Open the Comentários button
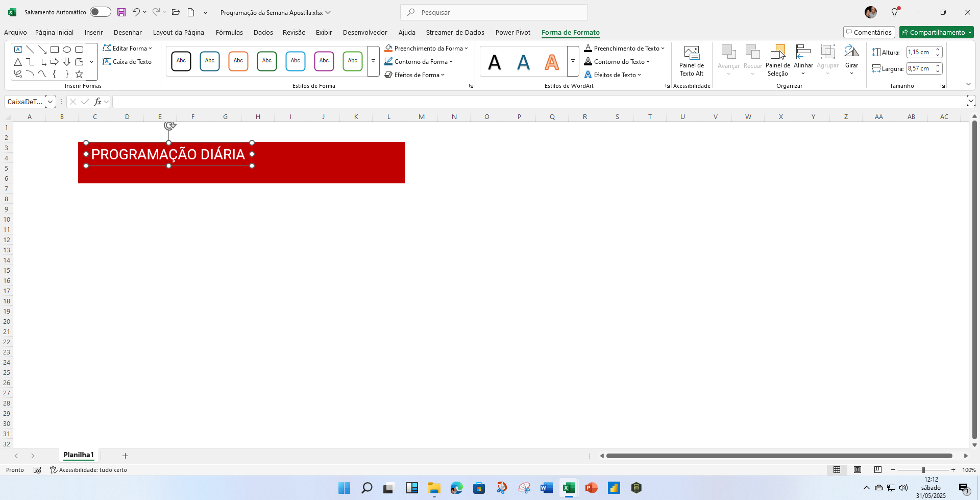Screen dimensions: 980x500 (x=869, y=32)
